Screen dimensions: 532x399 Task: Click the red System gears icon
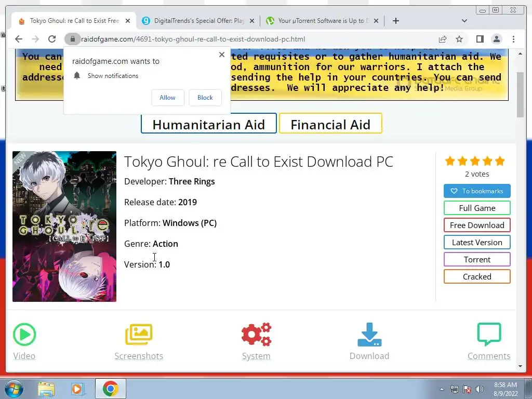coord(256,335)
